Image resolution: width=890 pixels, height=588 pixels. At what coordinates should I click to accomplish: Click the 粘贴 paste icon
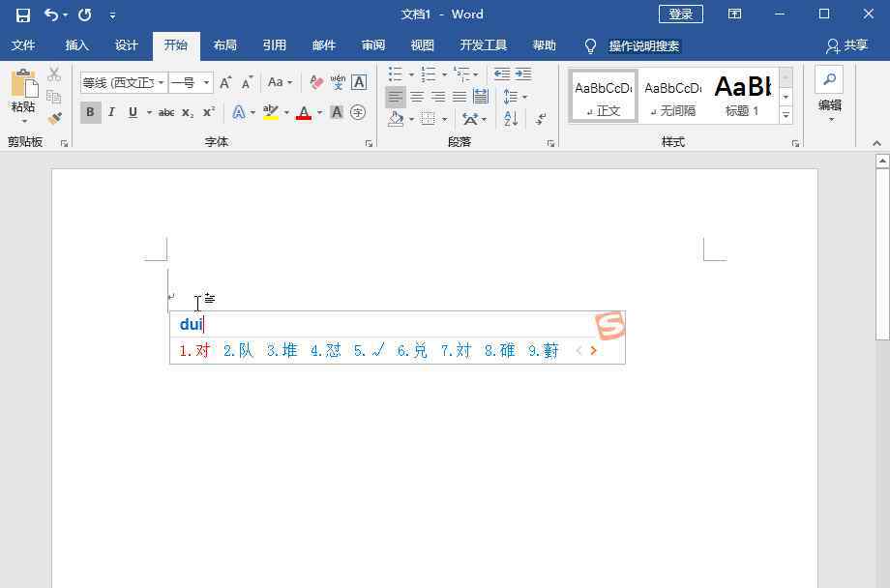(24, 83)
